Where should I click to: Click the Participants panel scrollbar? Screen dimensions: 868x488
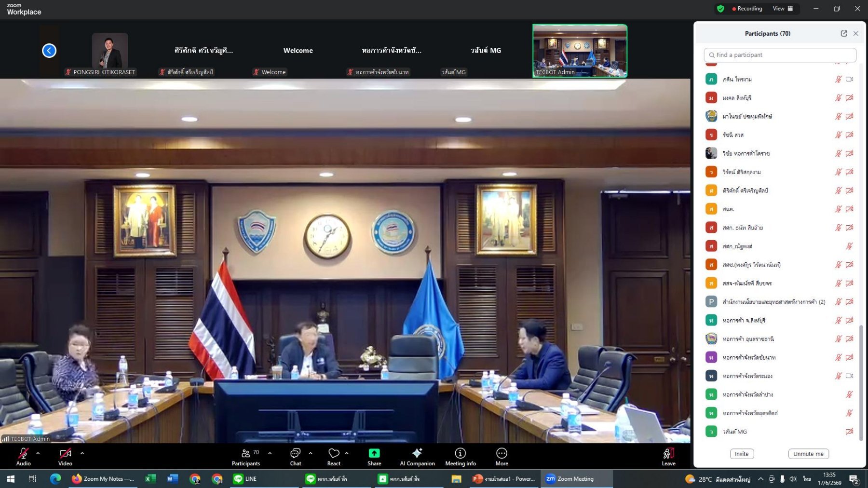[x=861, y=383]
